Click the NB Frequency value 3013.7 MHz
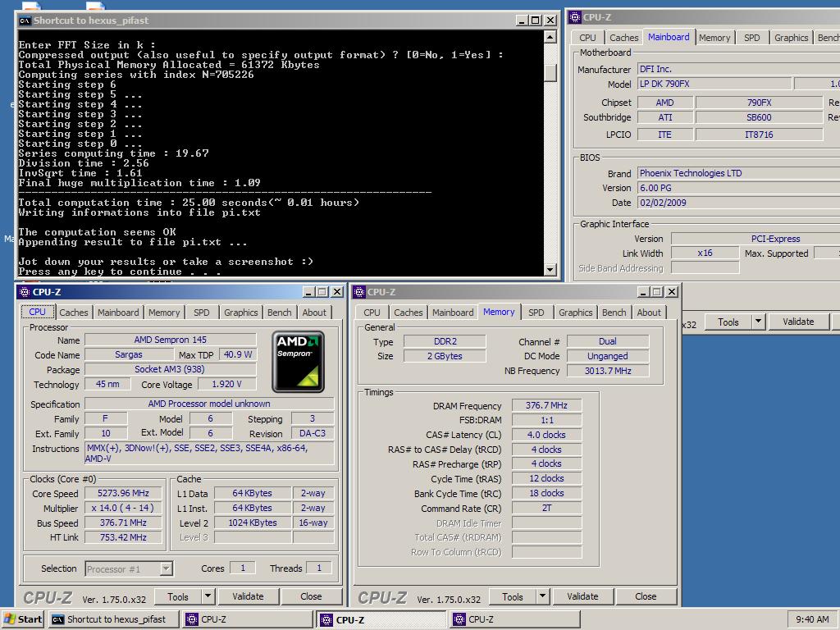The width and height of the screenshot is (840, 630). coord(608,371)
